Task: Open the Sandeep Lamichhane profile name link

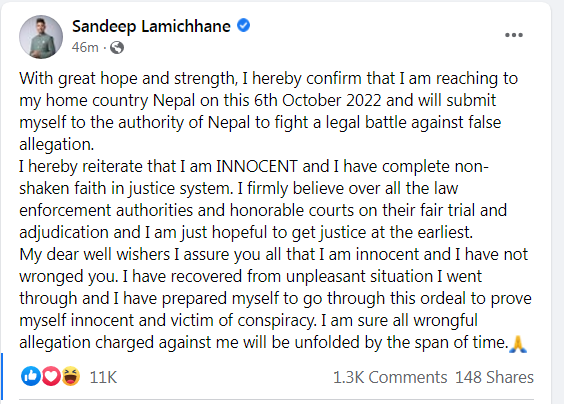Action: 151,26
